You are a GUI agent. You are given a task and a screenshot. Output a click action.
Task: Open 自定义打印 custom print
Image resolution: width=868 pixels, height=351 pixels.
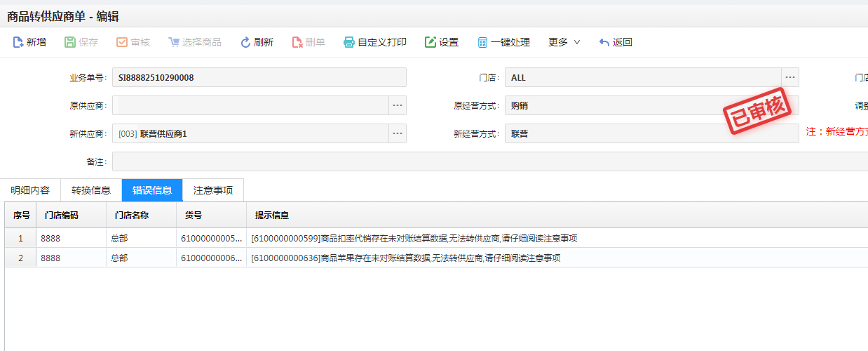(349, 42)
